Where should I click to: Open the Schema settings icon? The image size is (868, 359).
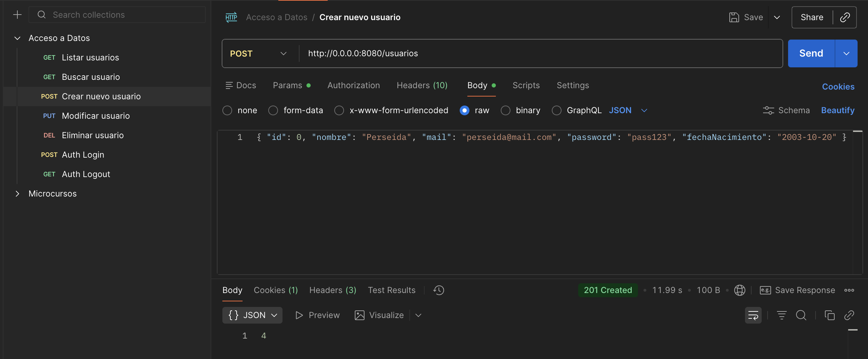(x=768, y=110)
